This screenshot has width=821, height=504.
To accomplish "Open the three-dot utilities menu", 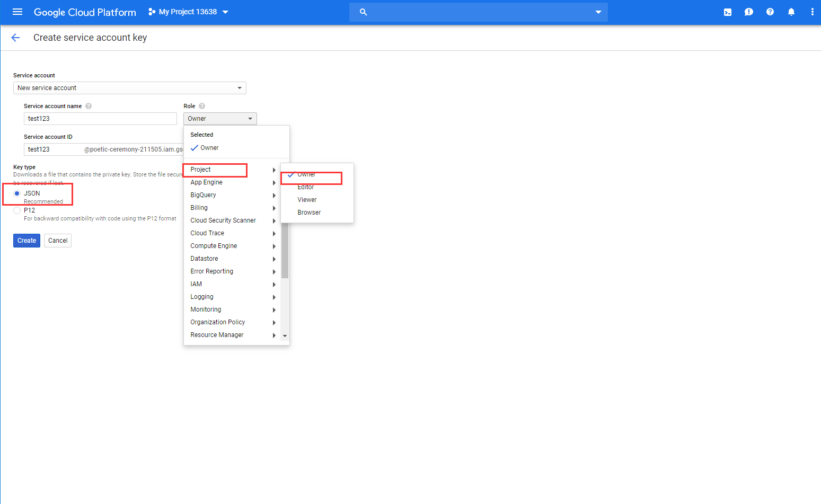I will click(x=812, y=12).
